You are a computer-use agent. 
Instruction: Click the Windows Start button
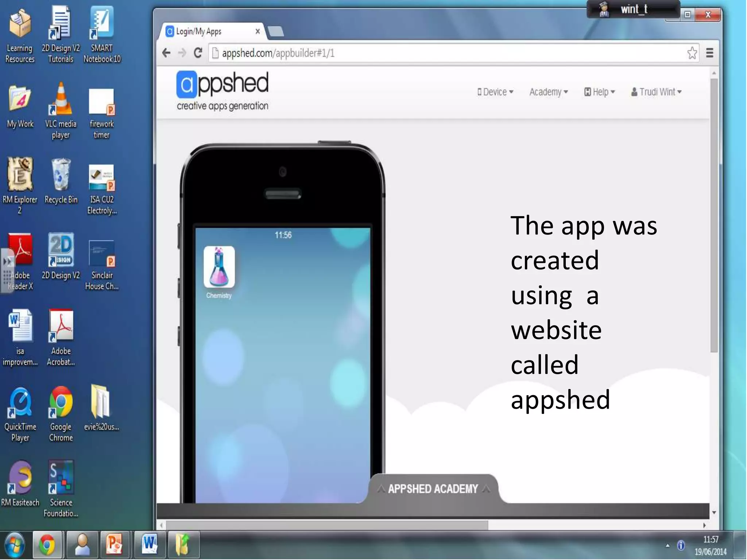[x=15, y=545]
